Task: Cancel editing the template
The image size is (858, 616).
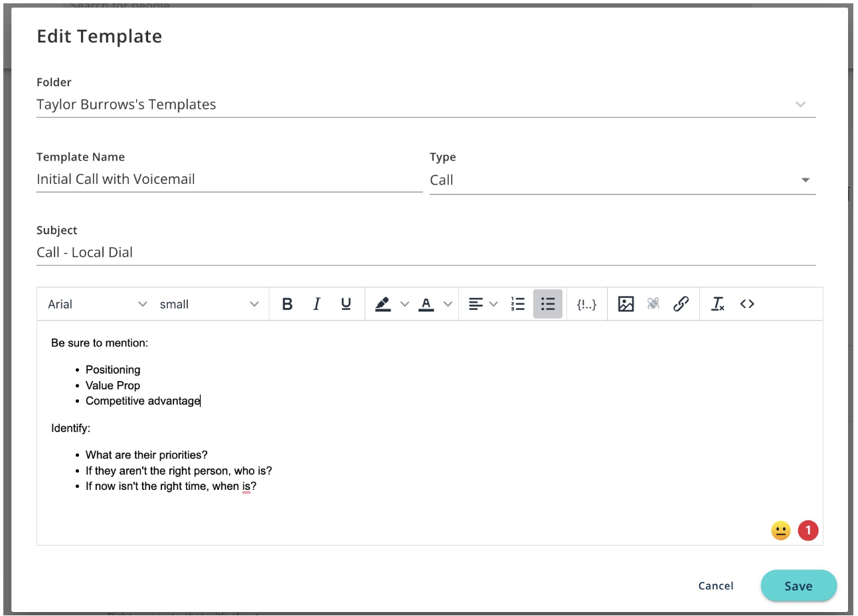Action: click(715, 585)
